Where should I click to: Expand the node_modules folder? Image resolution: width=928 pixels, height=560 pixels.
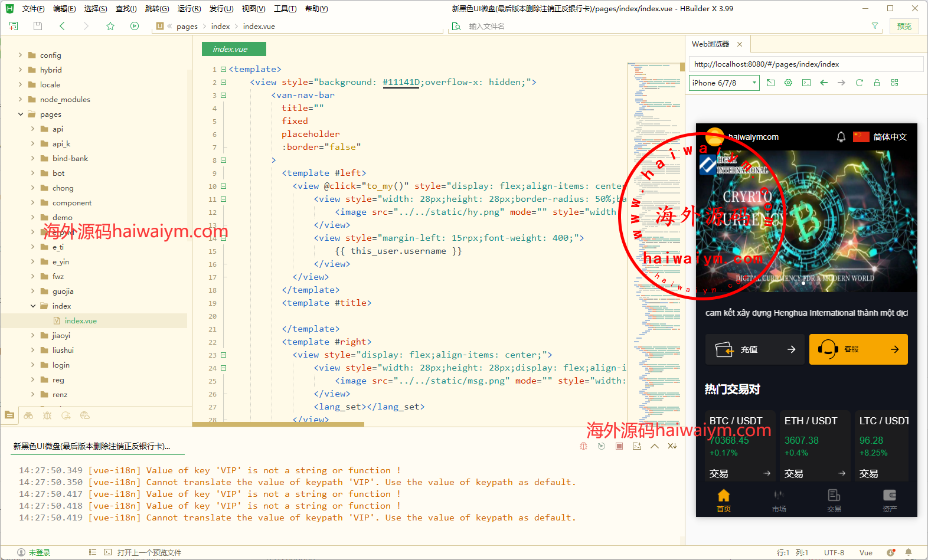click(x=21, y=99)
